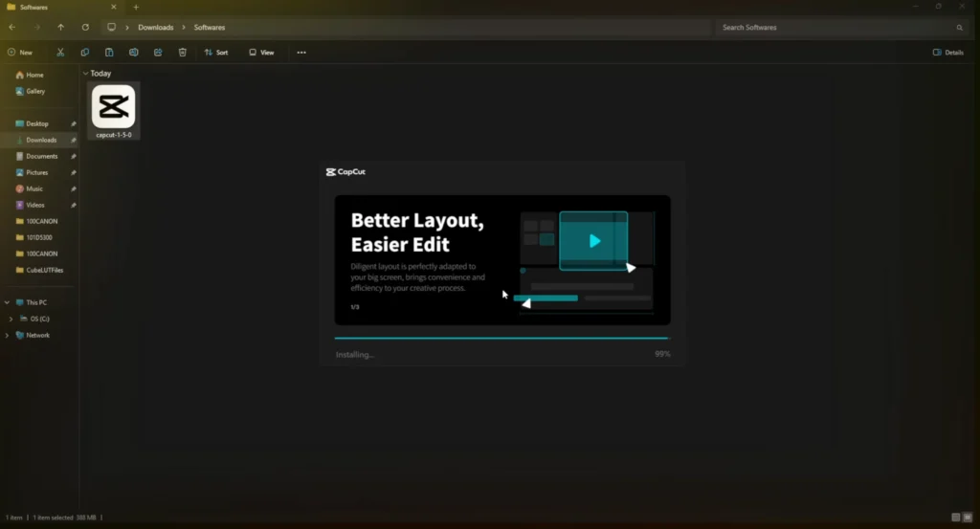The image size is (980, 529).
Task: Click the Softwares breadcrumb
Action: click(210, 28)
